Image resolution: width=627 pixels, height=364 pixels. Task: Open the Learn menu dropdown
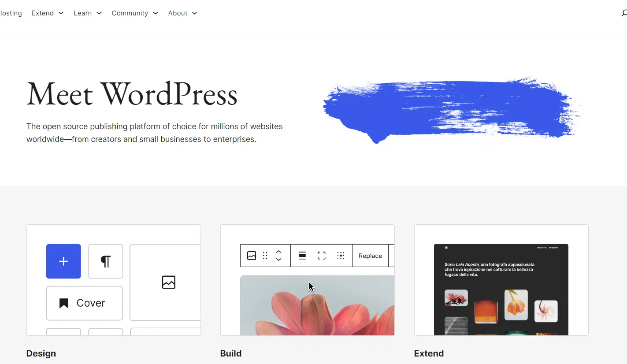(x=88, y=13)
